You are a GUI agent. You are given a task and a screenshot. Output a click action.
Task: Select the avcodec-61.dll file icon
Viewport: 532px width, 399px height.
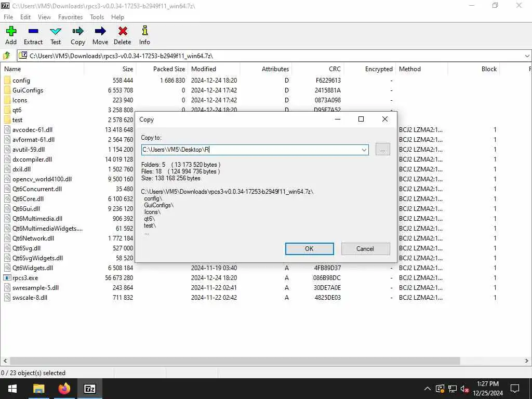7,129
